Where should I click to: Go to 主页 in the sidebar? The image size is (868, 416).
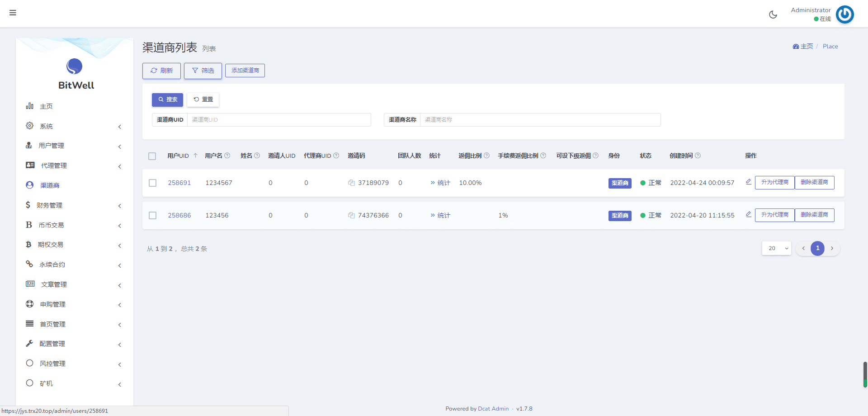click(46, 106)
